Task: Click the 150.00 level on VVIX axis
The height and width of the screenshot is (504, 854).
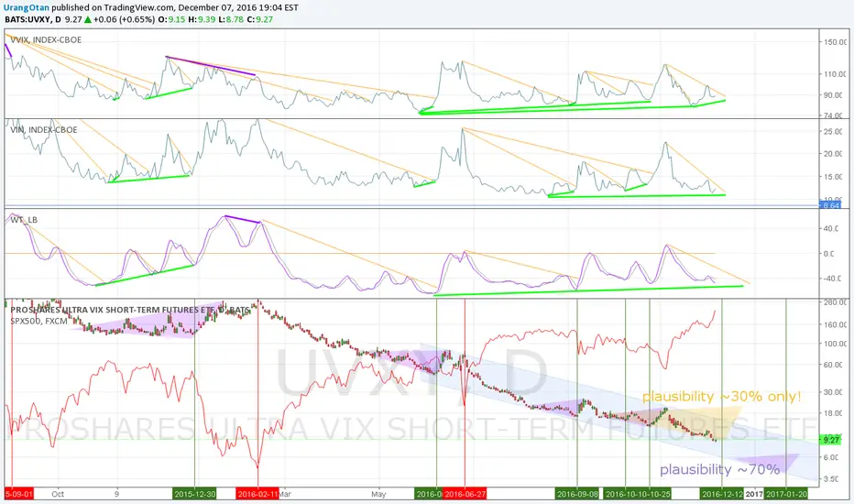Action: click(835, 42)
